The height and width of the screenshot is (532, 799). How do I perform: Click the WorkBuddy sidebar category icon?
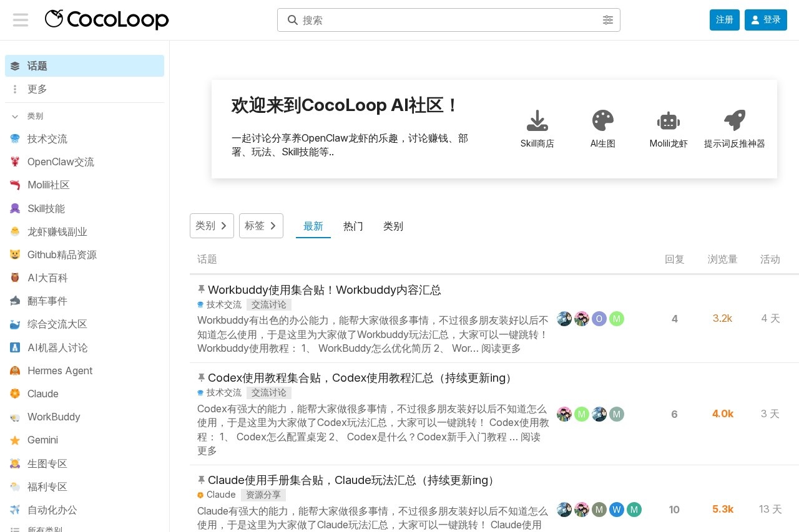pos(15,417)
